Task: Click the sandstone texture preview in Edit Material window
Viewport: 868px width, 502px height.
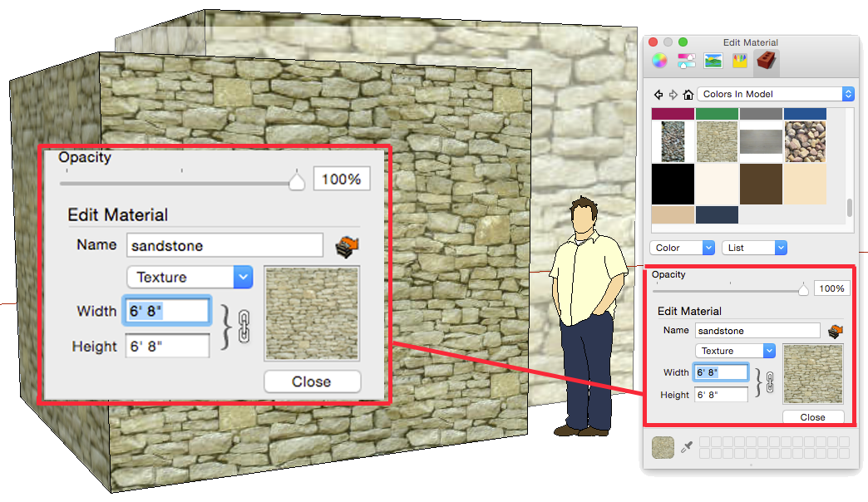Action: 812,374
